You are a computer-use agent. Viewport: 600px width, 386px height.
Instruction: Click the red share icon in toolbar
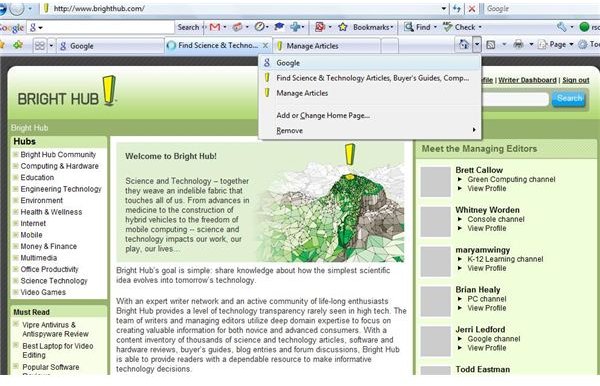[320, 27]
